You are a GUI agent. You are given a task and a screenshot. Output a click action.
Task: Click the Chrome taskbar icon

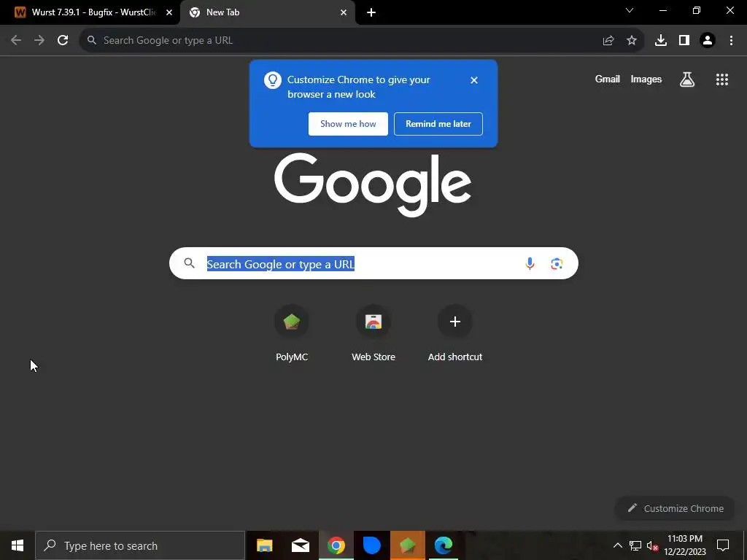(336, 545)
